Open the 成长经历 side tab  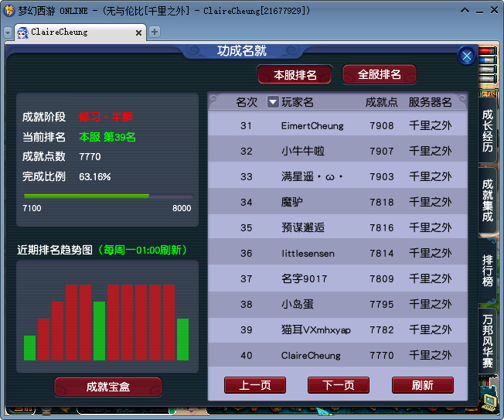[487, 130]
